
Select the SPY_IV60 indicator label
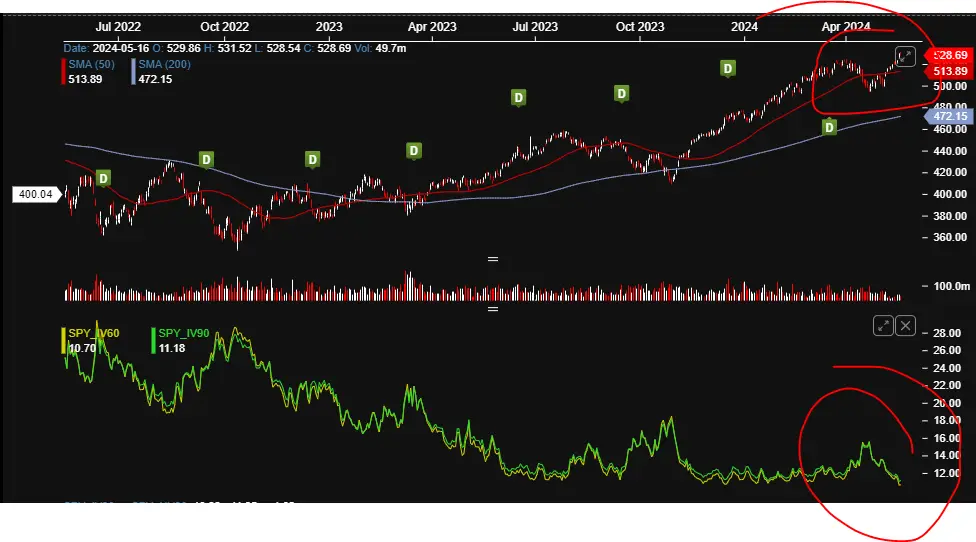tap(94, 333)
